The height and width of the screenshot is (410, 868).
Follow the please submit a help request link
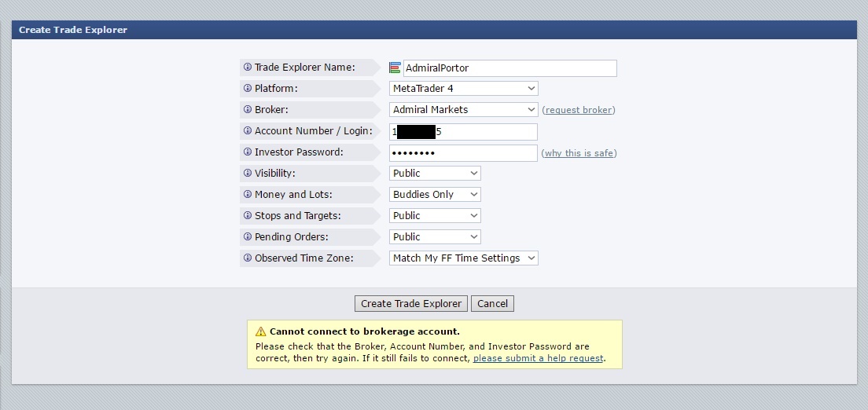coord(538,358)
